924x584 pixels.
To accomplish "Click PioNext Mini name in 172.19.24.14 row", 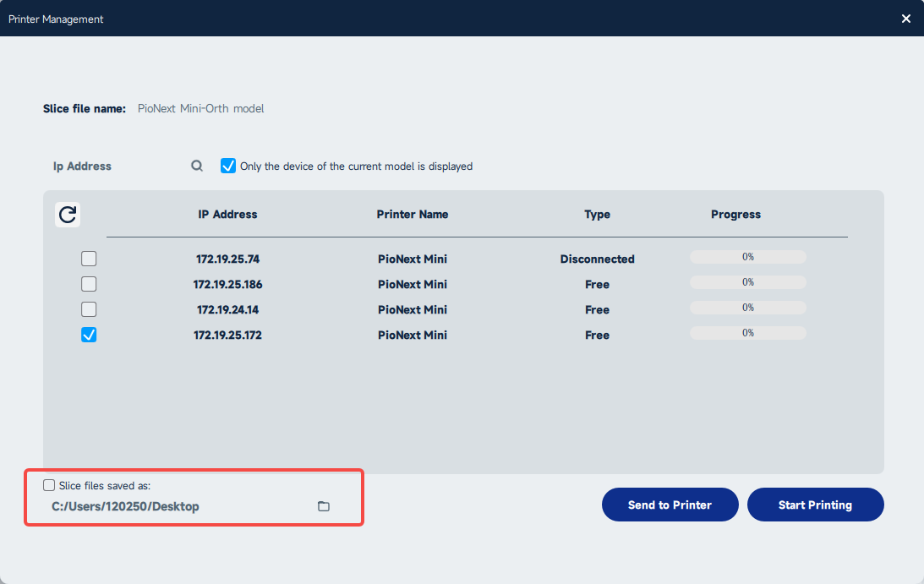I will click(413, 309).
